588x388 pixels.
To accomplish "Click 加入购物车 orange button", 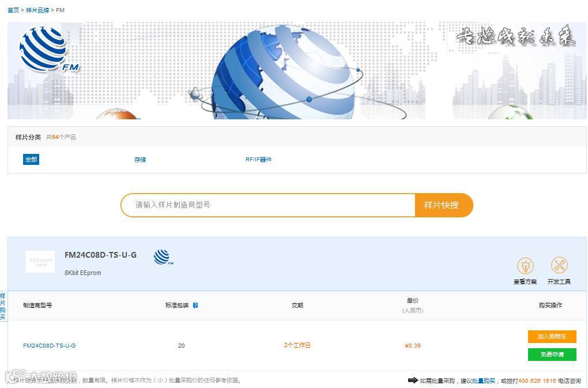I will tap(552, 336).
